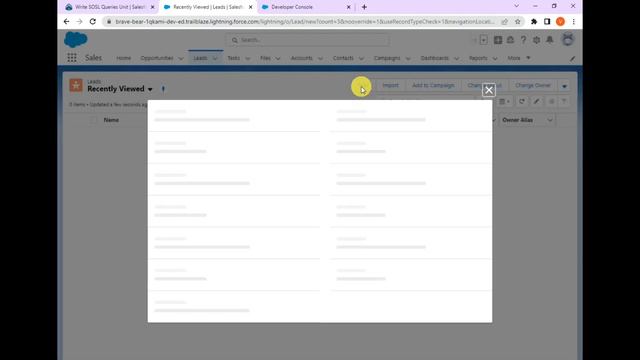This screenshot has width=640, height=360.
Task: Expand the Opportunities tab chevron
Action: (181, 59)
